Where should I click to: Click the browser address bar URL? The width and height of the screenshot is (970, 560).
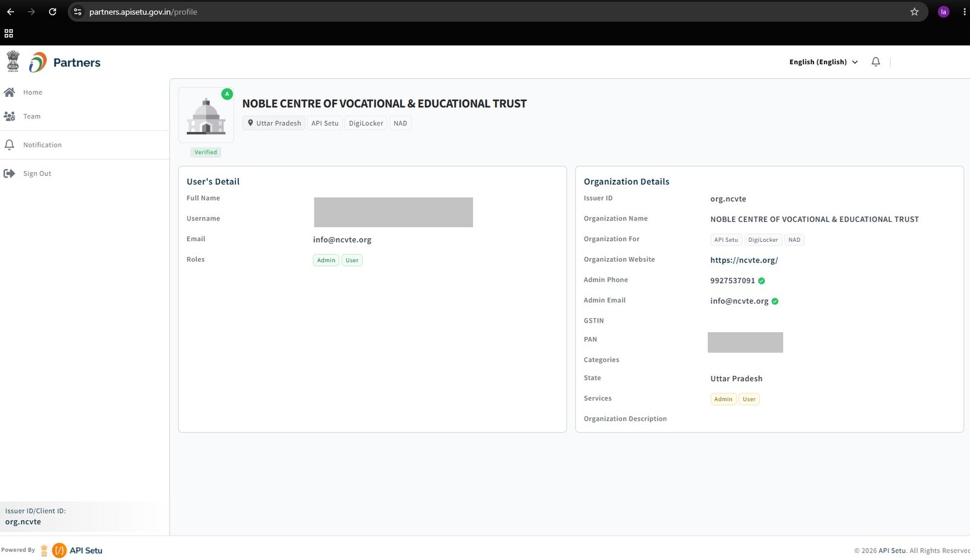143,12
